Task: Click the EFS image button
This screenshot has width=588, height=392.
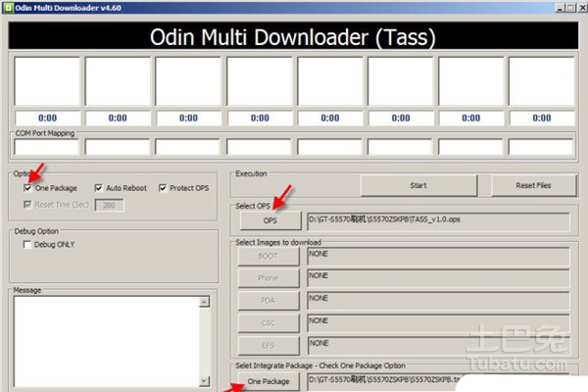Action: point(269,346)
